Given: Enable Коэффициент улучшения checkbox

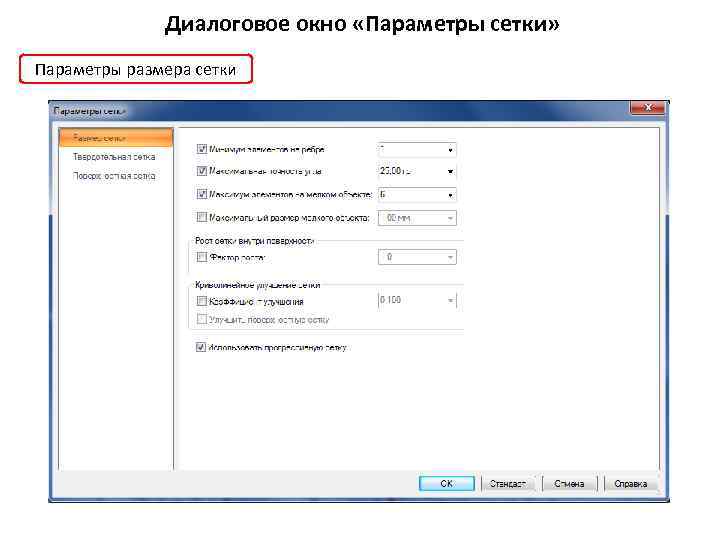Looking at the screenshot, I should point(202,301).
